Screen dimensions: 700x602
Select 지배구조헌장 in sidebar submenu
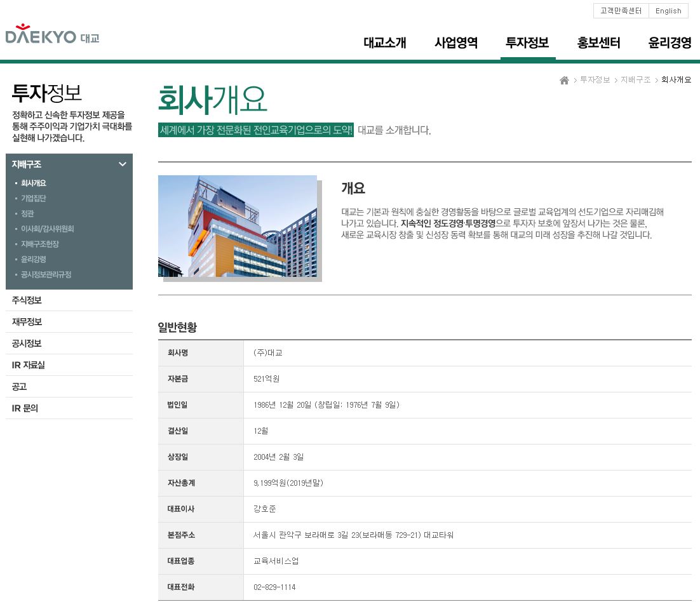pyautogui.click(x=40, y=244)
